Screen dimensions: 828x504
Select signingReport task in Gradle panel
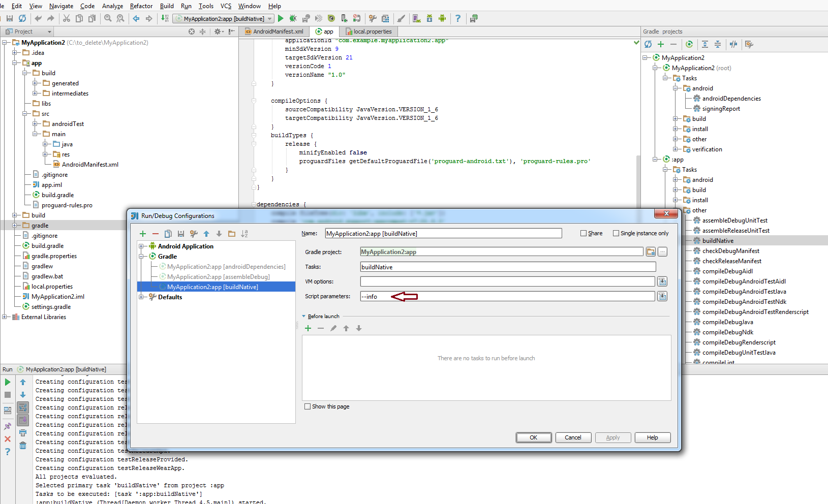721,109
